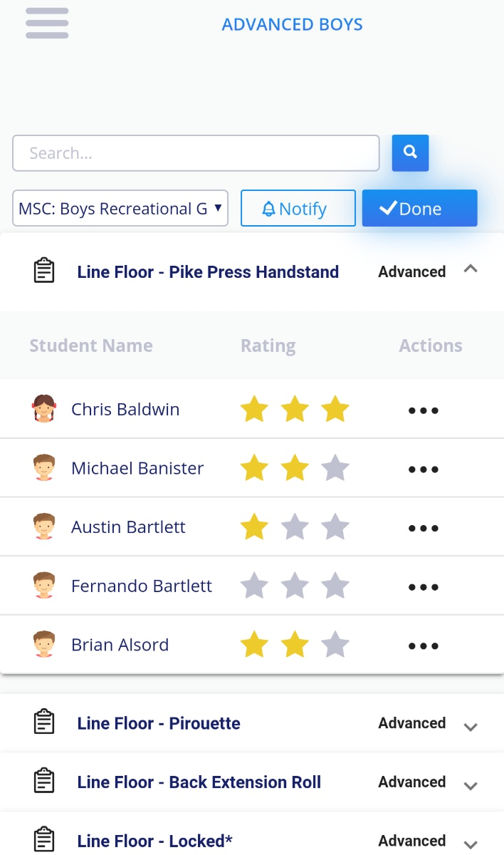Image resolution: width=504 pixels, height=855 pixels.
Task: Click the bell icon inside the Notify button
Action: tap(270, 208)
